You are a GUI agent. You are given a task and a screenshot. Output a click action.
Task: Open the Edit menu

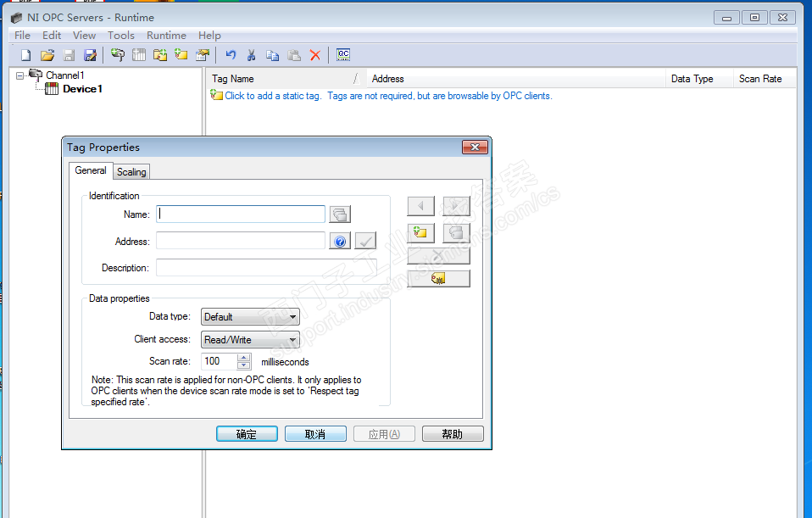(52, 36)
